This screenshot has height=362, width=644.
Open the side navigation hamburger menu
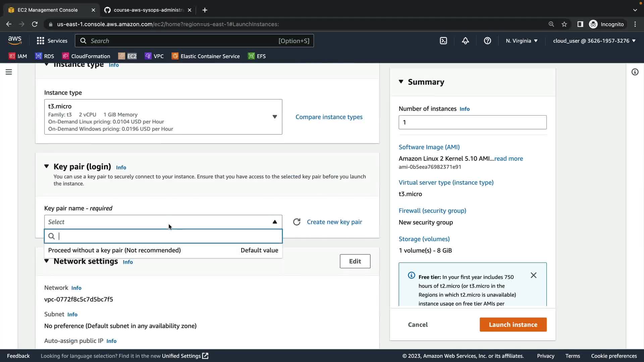click(x=9, y=72)
